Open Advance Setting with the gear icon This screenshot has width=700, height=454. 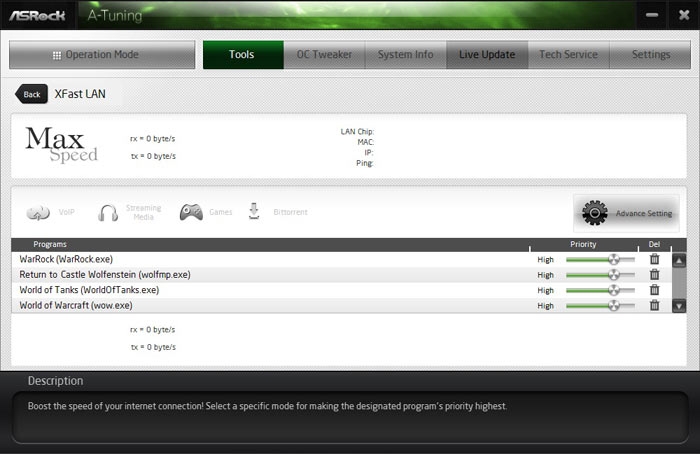(595, 213)
